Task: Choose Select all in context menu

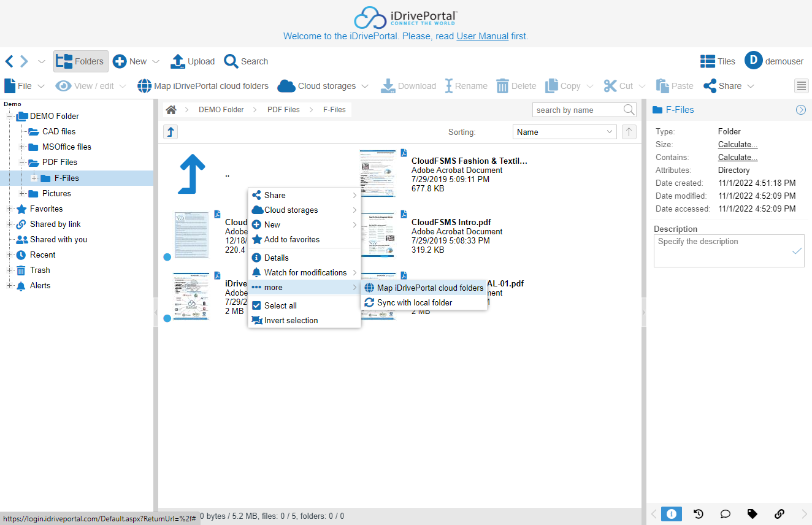Action: [x=280, y=305]
